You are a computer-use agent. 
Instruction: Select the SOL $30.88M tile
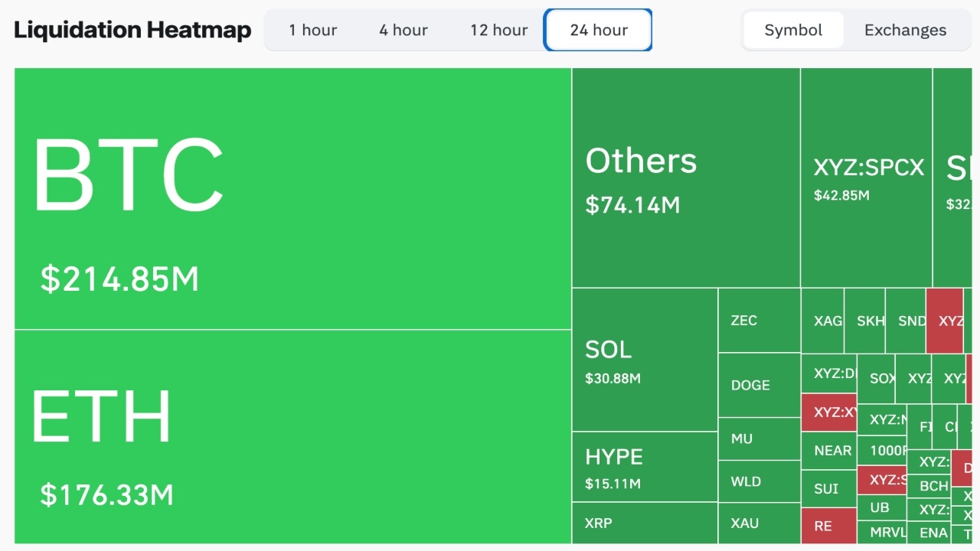click(x=645, y=360)
